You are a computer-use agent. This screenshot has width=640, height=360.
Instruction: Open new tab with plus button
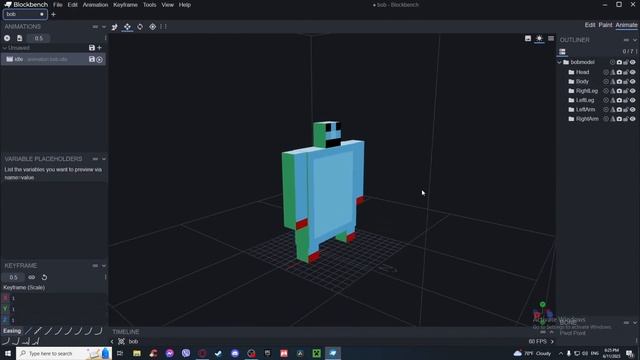coord(53,14)
